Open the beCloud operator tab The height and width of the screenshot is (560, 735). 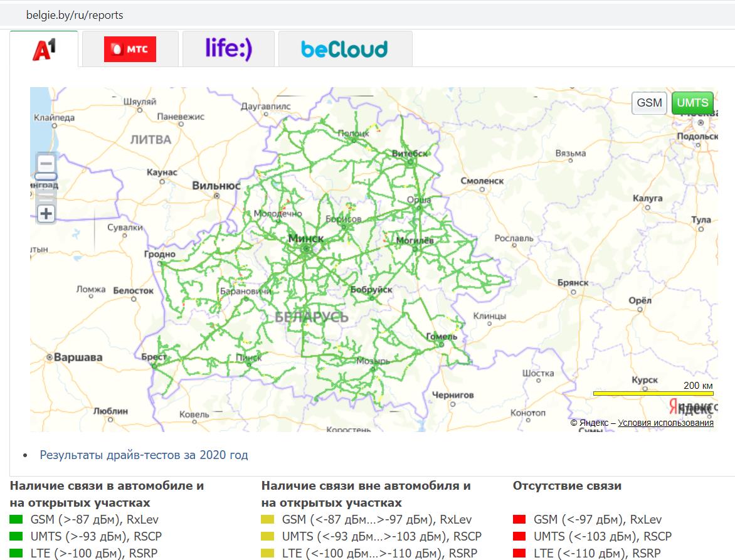pos(345,49)
